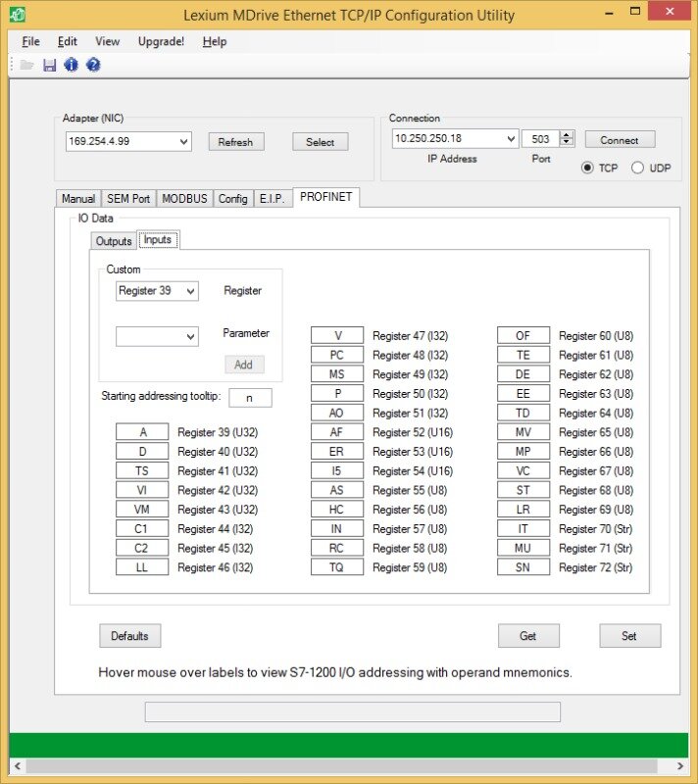Switch to the SEM Port tab
Image resolution: width=698 pixels, height=784 pixels.
[128, 199]
